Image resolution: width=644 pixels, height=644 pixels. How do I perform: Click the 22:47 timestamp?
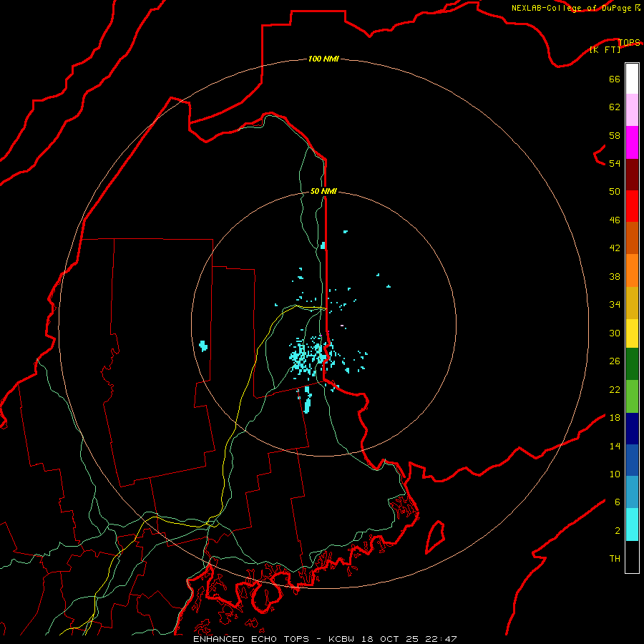tap(441, 639)
